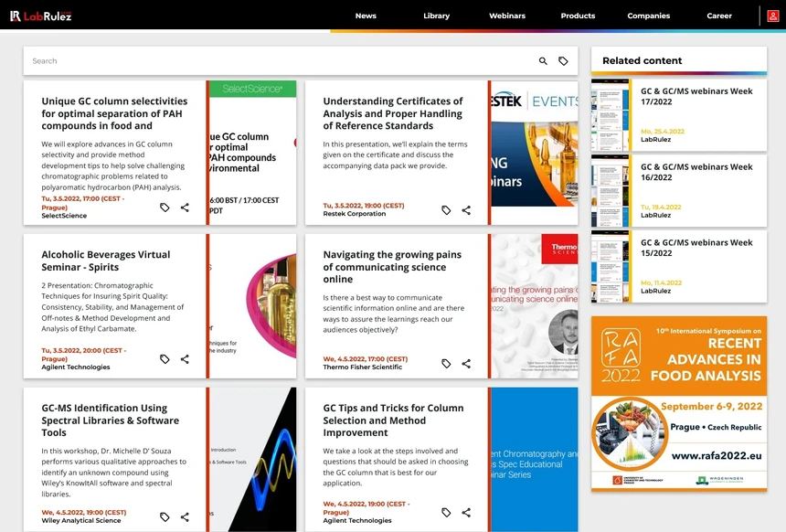The height and width of the screenshot is (532, 786).
Task: Click tag icon on GC Tips and Tricks card
Action: (446, 513)
